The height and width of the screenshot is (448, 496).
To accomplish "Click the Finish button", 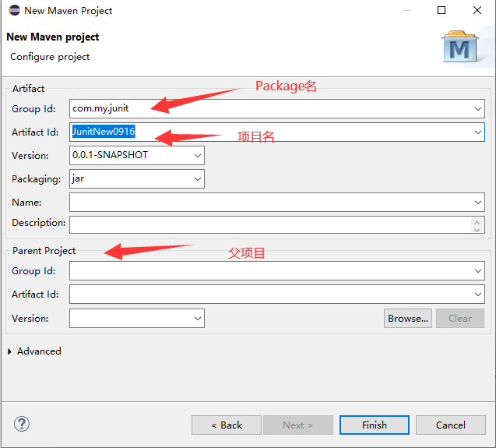I will point(375,425).
